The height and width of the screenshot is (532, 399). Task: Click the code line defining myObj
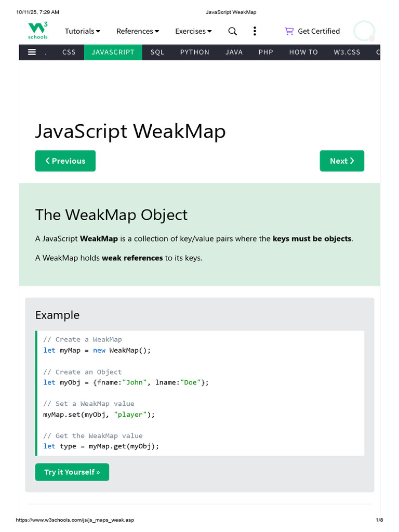(126, 382)
